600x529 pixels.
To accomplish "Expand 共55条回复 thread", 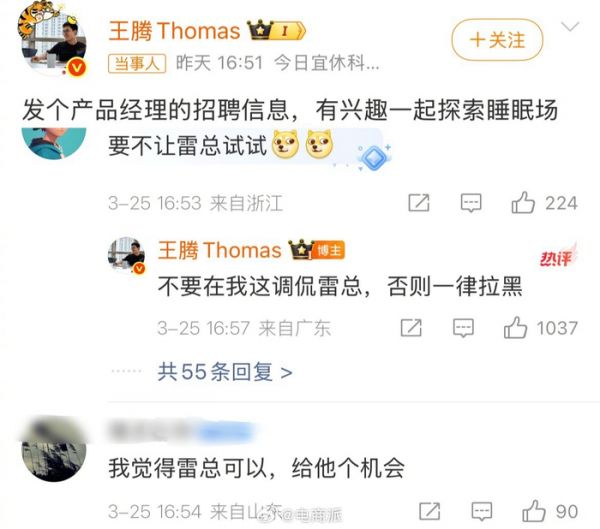I will [225, 372].
